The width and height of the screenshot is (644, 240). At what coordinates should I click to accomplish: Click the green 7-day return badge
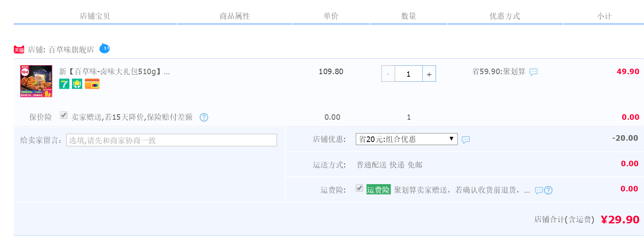[x=64, y=84]
